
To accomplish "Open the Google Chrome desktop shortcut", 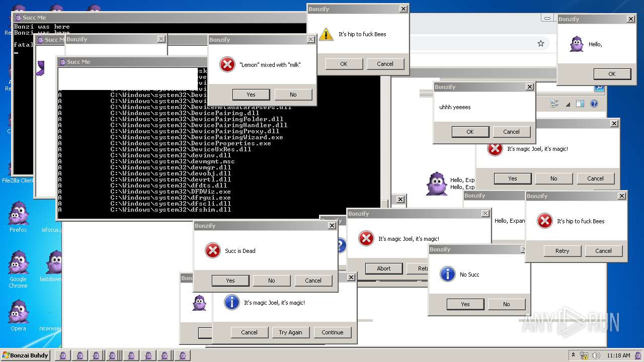I will (18, 269).
